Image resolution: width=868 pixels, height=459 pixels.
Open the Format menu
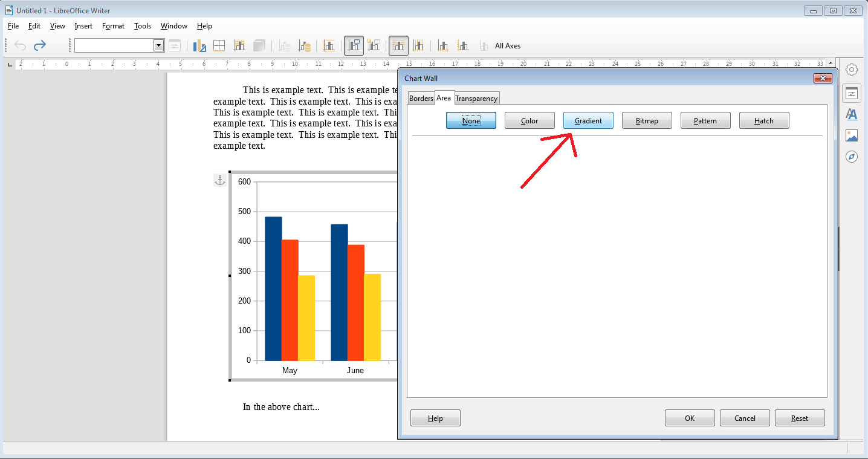click(x=113, y=26)
